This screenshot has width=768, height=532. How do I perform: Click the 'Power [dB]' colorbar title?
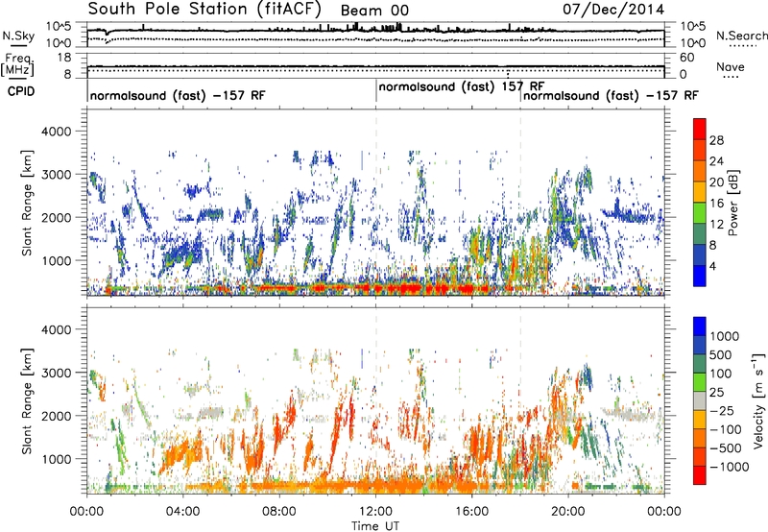pos(732,203)
